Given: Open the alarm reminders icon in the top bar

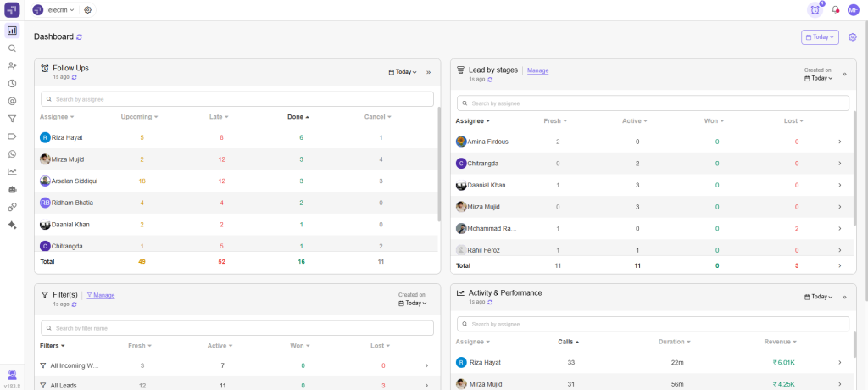Looking at the screenshot, I should pyautogui.click(x=815, y=10).
